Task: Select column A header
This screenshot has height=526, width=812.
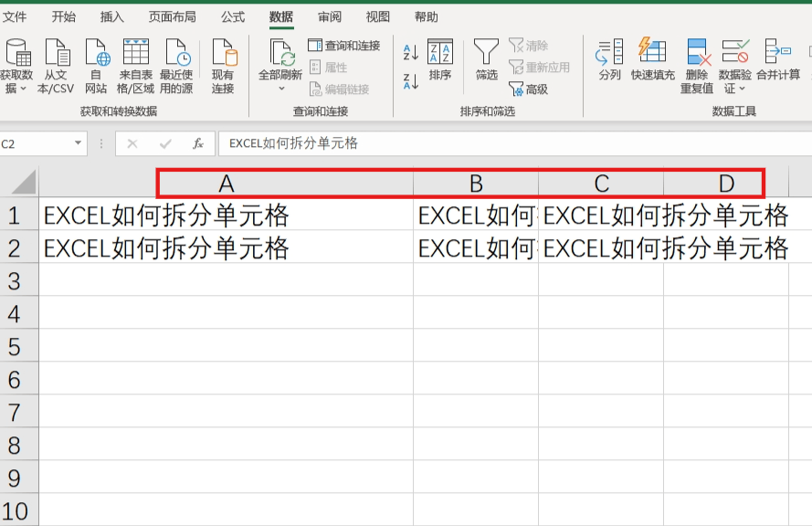Action: click(227, 184)
